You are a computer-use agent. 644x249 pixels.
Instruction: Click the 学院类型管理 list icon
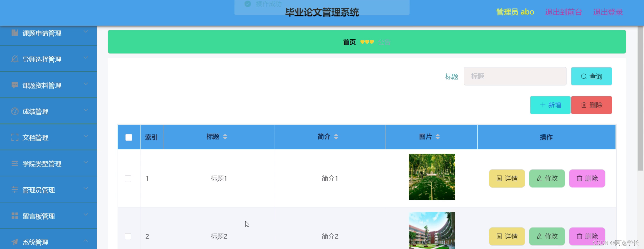(15, 163)
